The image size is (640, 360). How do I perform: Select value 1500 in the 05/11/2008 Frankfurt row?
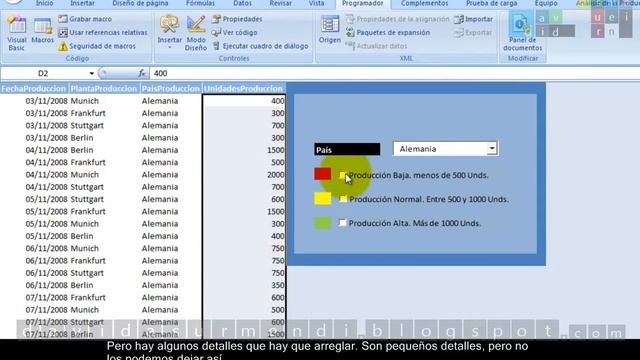point(244,211)
